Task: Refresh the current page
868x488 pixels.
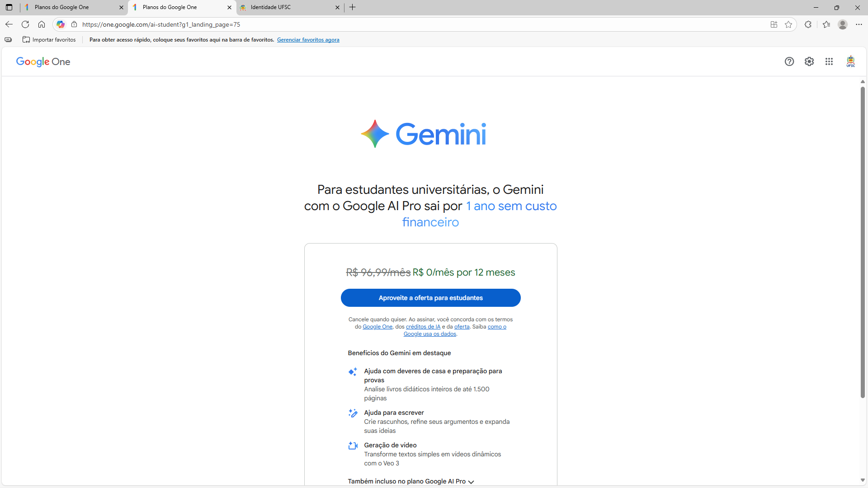Action: coord(25,24)
